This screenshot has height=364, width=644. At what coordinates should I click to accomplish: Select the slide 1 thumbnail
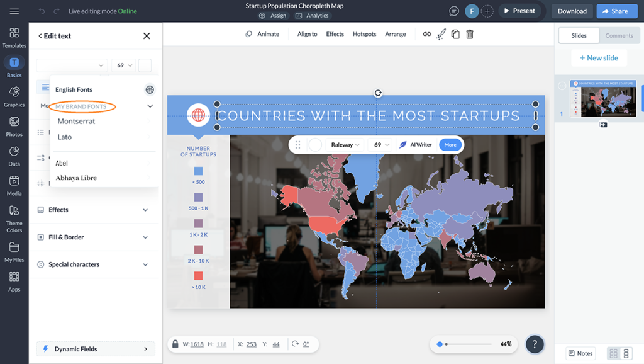[x=602, y=100]
